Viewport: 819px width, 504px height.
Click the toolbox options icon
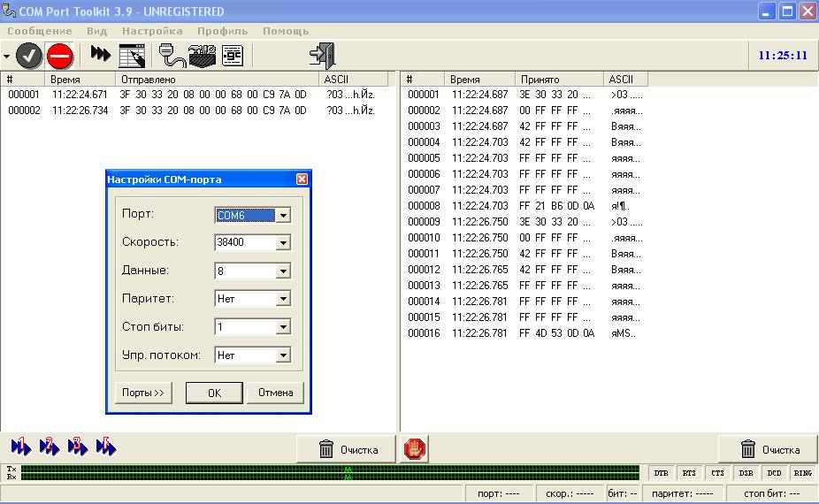point(203,56)
